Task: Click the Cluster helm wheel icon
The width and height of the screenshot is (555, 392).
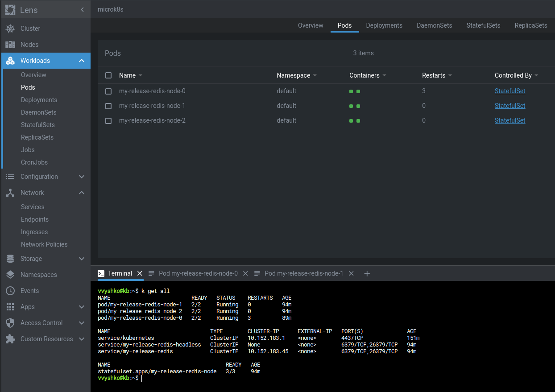Action: (x=10, y=29)
